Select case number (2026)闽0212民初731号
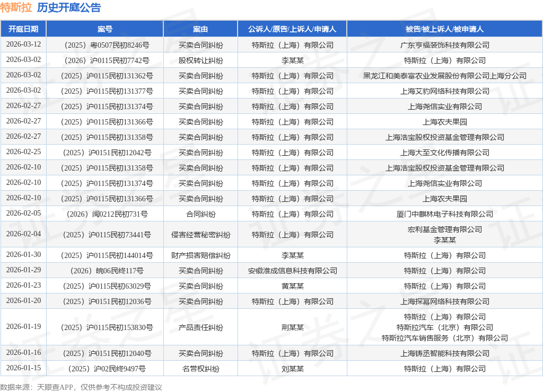 pyautogui.click(x=107, y=214)
